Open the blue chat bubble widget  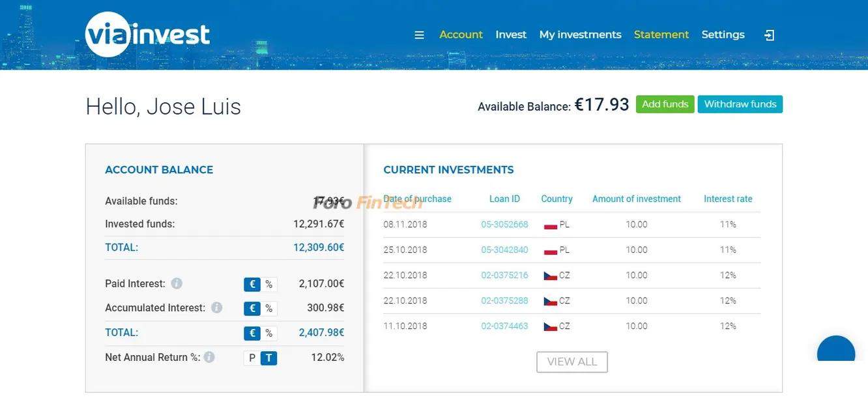(x=835, y=352)
